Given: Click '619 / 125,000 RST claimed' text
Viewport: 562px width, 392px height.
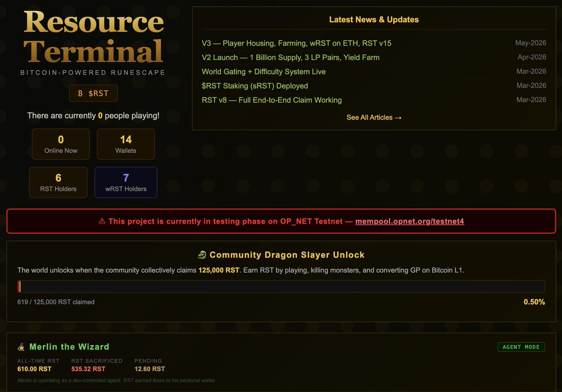Looking at the screenshot, I should [x=56, y=302].
